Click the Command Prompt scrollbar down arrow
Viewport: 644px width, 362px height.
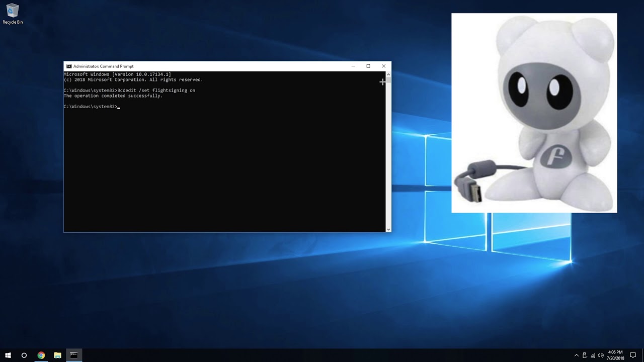point(388,229)
